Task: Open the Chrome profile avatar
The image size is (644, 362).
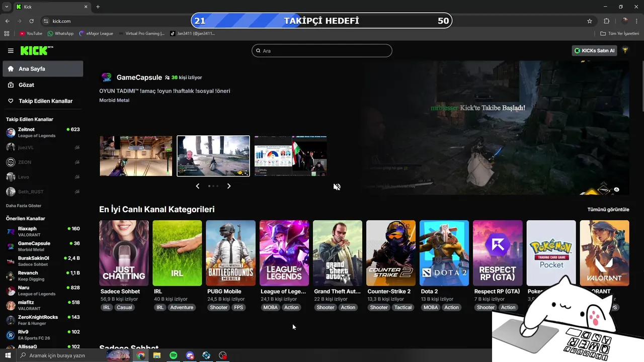Action: pyautogui.click(x=625, y=21)
